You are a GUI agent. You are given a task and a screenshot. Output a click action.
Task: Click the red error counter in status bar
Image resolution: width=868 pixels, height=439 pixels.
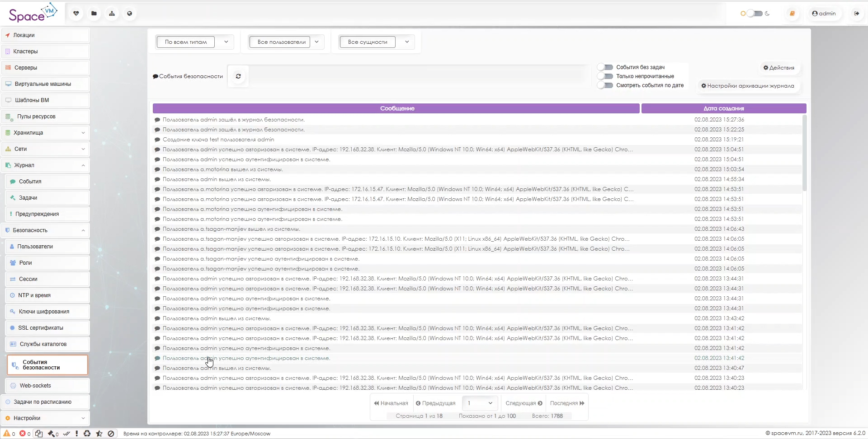coord(25,434)
